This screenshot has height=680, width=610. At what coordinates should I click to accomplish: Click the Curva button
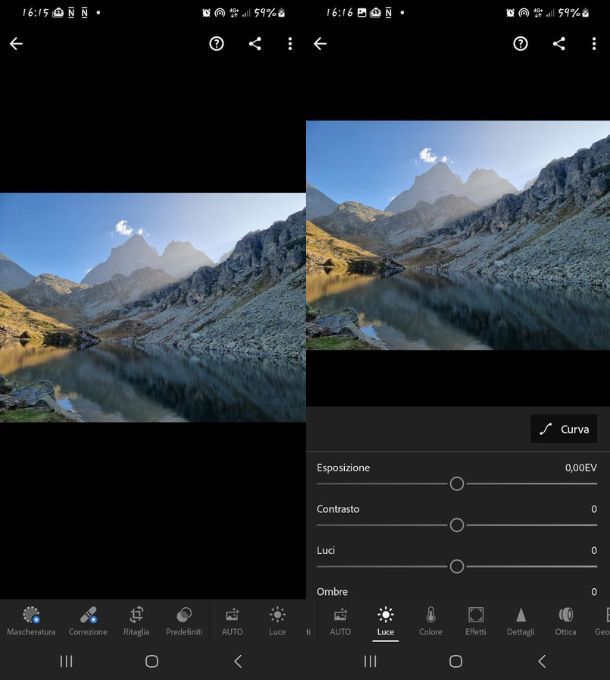[564, 429]
